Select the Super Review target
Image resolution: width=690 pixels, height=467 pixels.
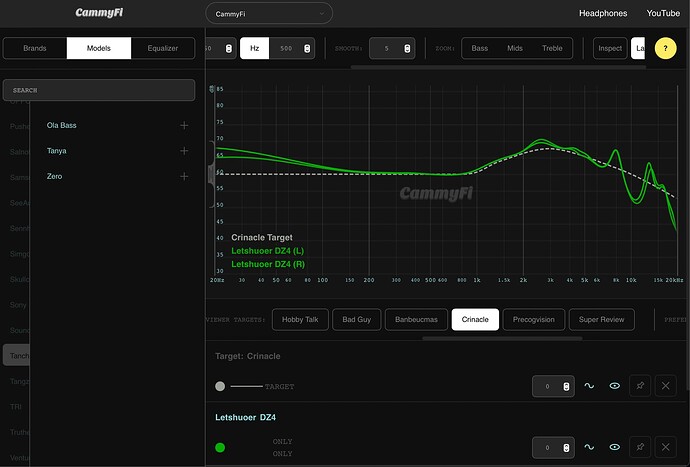(x=601, y=320)
